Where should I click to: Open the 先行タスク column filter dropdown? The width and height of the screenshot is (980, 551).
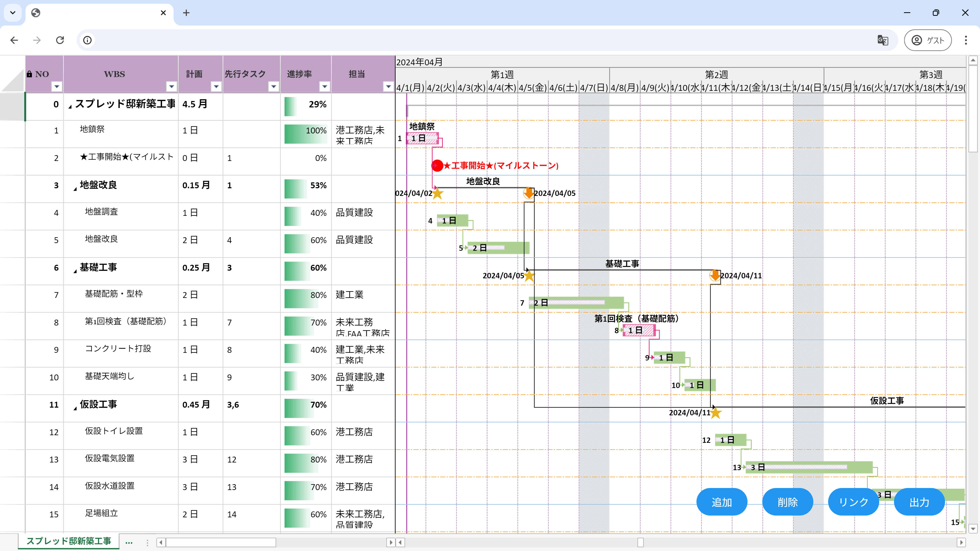(274, 87)
